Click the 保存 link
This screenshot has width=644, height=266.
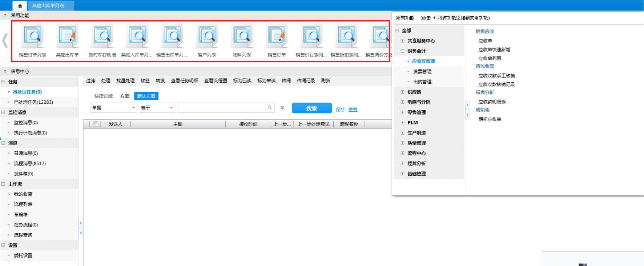[x=340, y=110]
